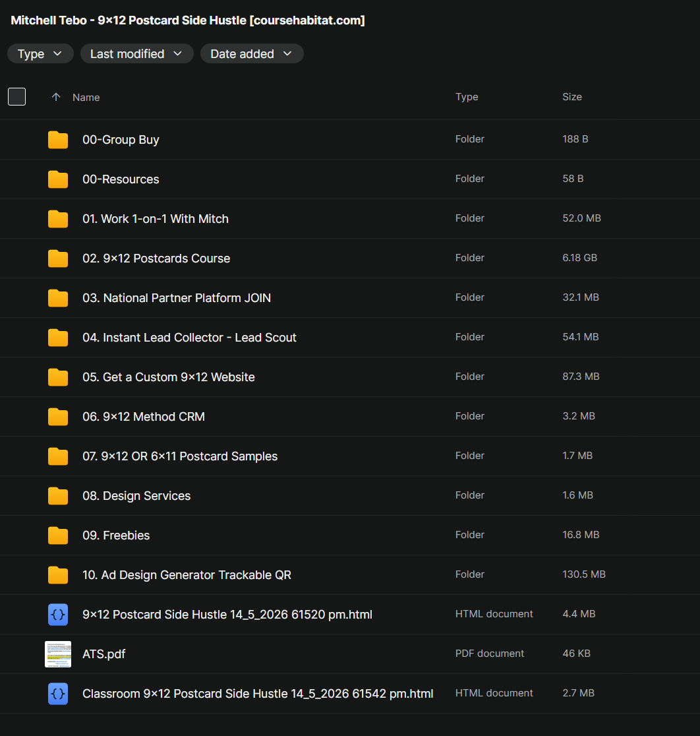700x736 pixels.
Task: Click the Instant Lead Collector folder icon
Action: point(58,338)
